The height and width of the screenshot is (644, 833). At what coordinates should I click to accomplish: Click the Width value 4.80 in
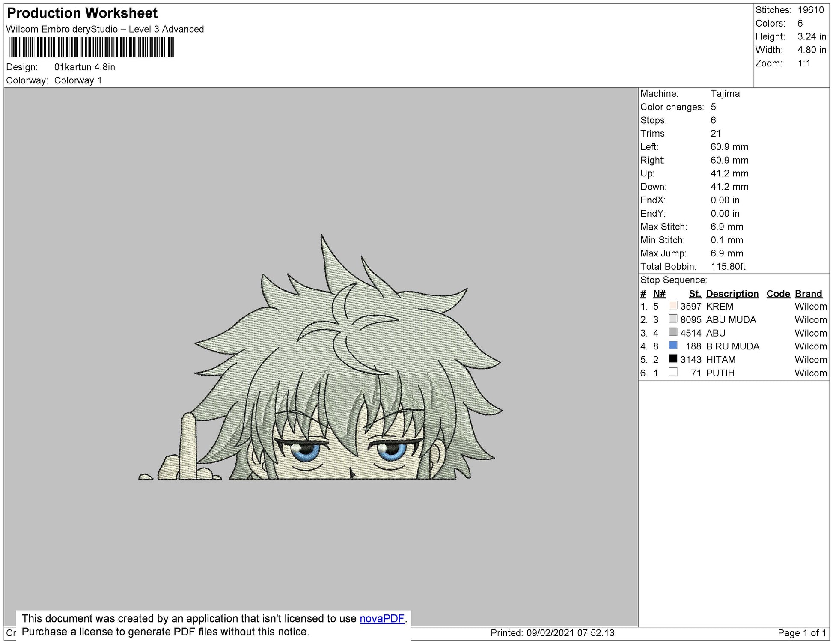point(812,50)
